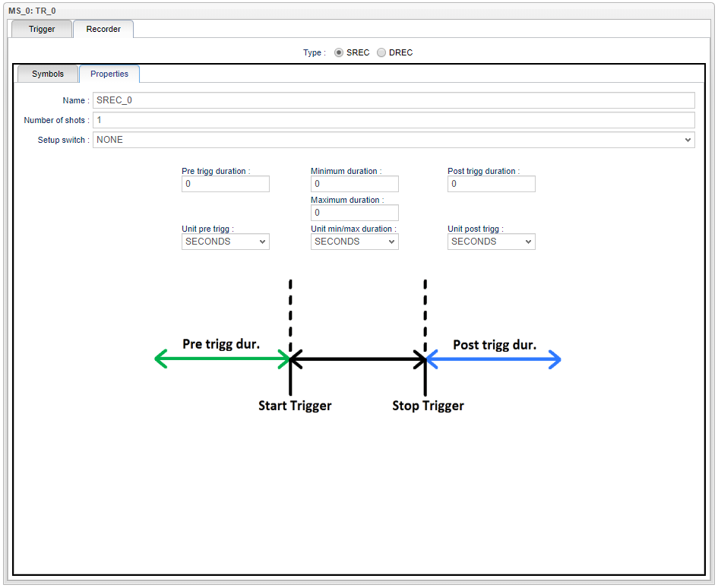This screenshot has width=718, height=588.
Task: Focus the Number of shots field
Action: [393, 120]
